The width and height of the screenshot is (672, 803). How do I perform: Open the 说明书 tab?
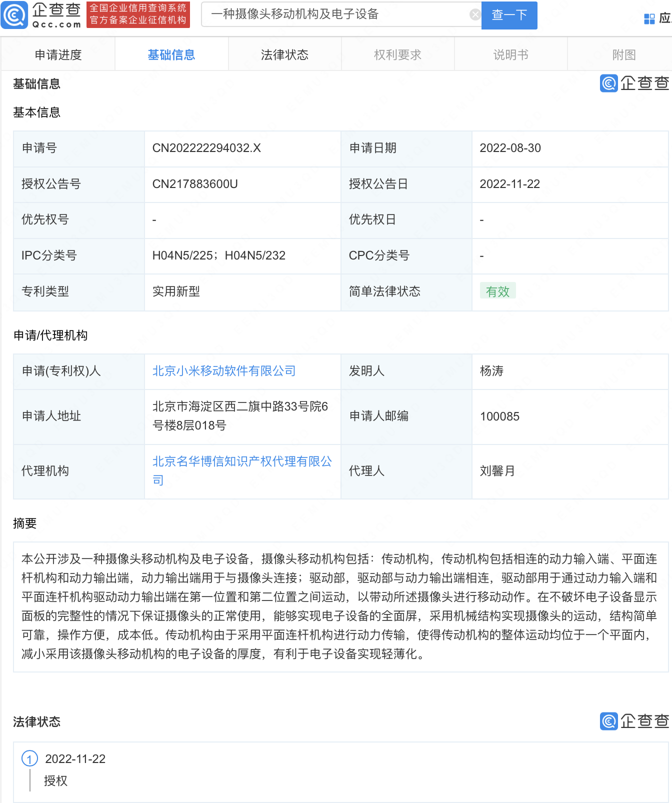(510, 54)
